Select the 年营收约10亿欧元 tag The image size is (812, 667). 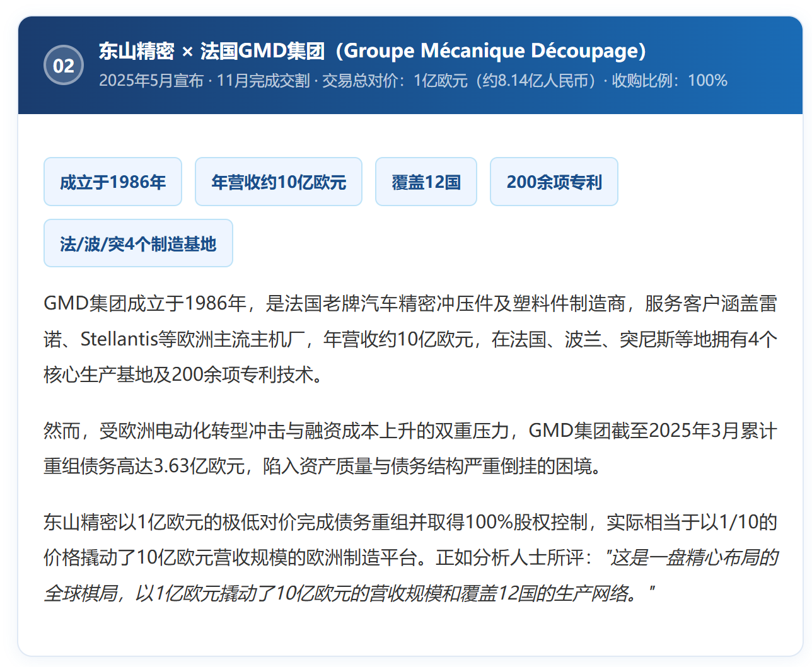point(279,182)
